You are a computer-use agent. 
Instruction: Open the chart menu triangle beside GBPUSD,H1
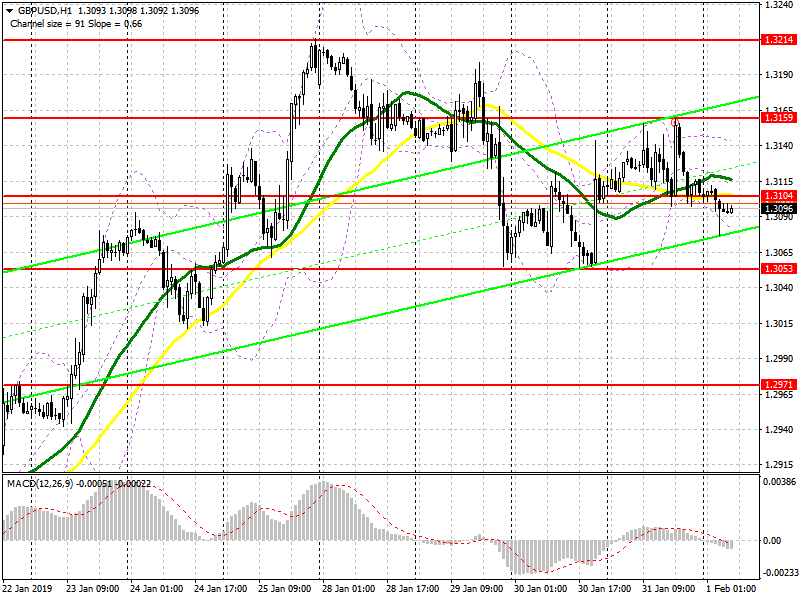(10, 11)
